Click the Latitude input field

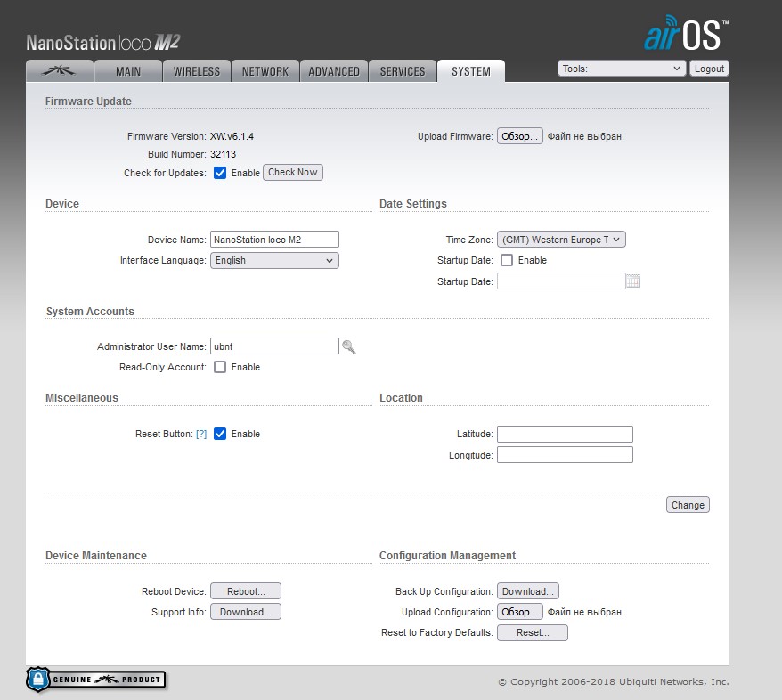pyautogui.click(x=565, y=434)
